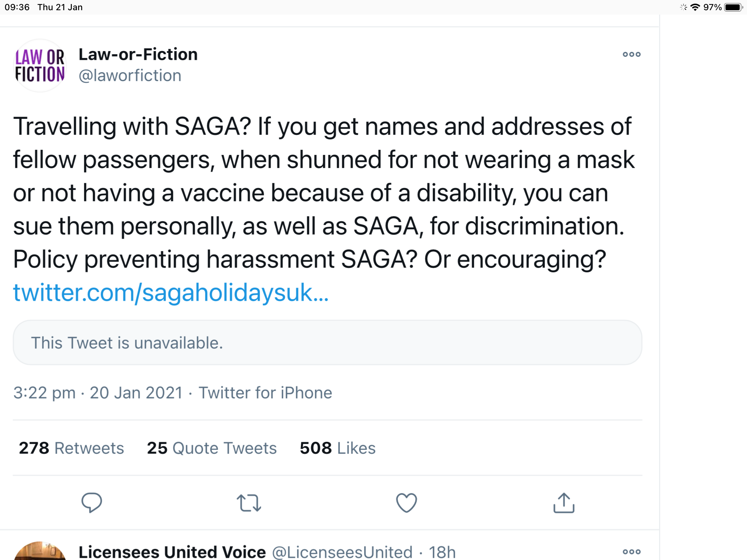Screen dimensions: 747x560
Task: Click the Twitter for iPhone source label
Action: [x=265, y=393]
